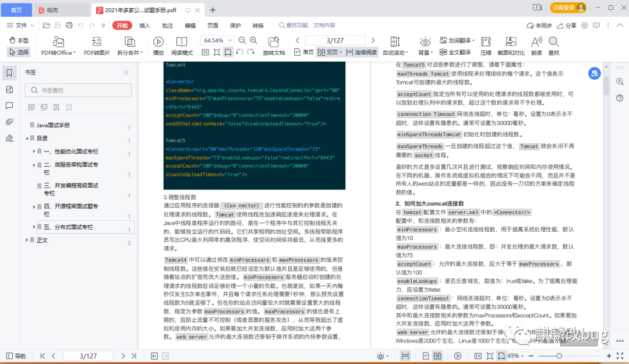Open 截图和对比 screenshot and compare
Screen dimensions: 629x364
click(511, 46)
